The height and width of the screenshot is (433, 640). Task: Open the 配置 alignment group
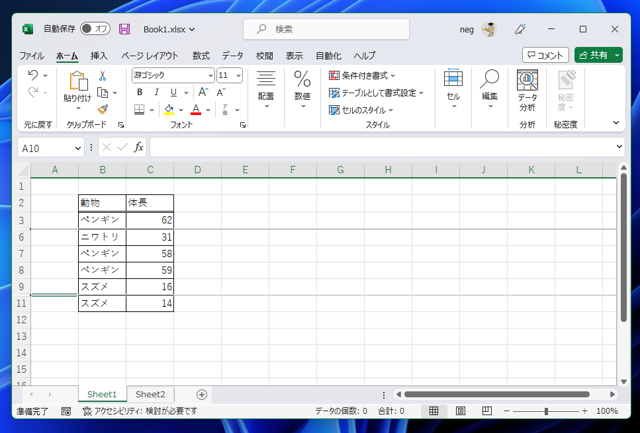pyautogui.click(x=266, y=90)
